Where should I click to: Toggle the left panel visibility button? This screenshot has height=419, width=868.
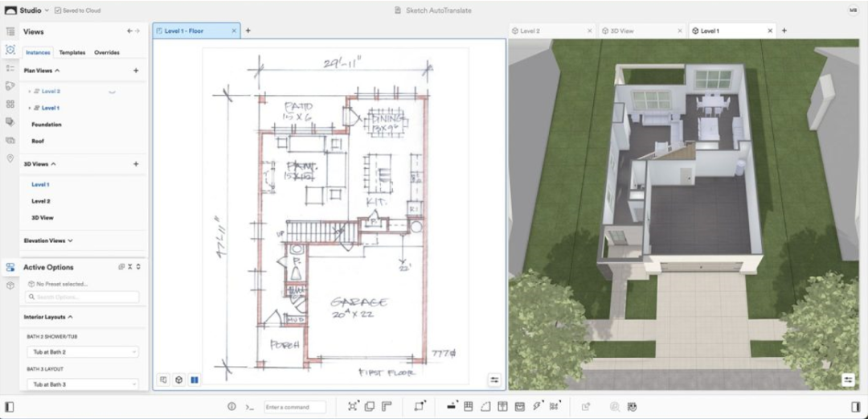point(10,408)
